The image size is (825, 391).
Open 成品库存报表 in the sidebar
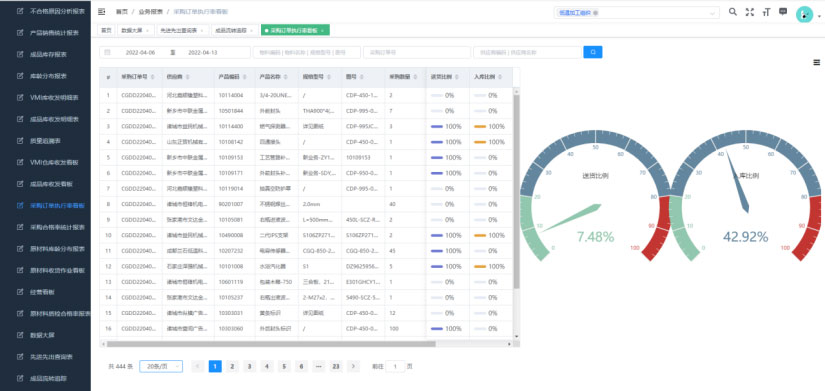48,54
